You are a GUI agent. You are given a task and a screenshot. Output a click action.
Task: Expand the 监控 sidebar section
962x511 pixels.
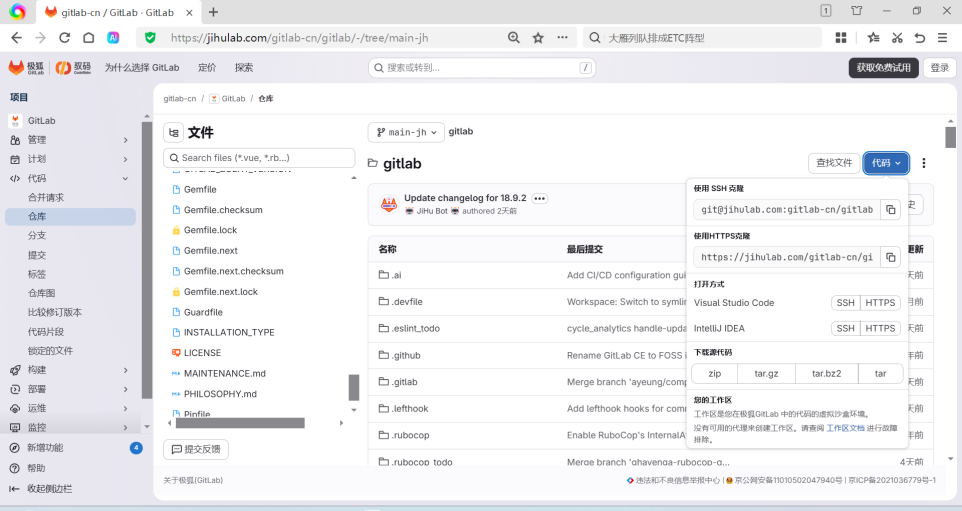69,428
